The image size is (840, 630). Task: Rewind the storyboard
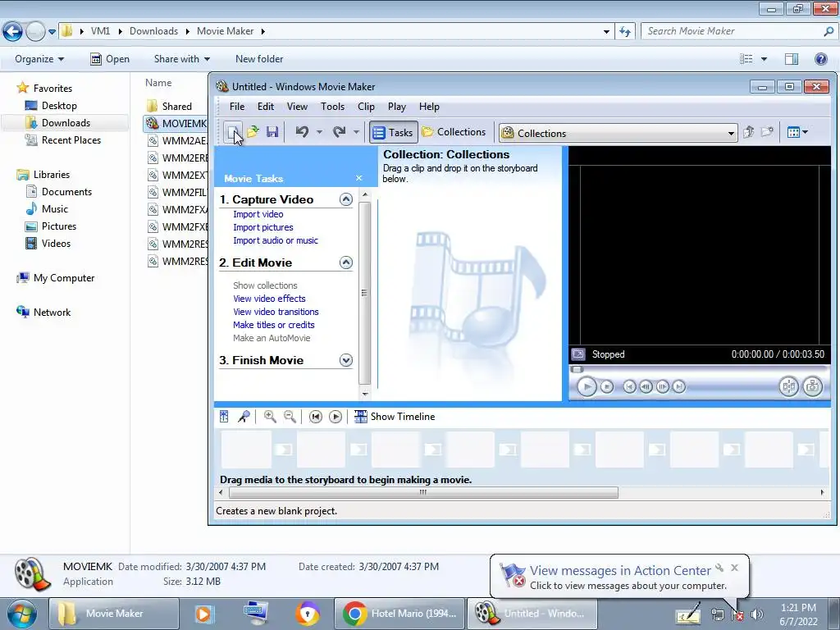coord(316,416)
